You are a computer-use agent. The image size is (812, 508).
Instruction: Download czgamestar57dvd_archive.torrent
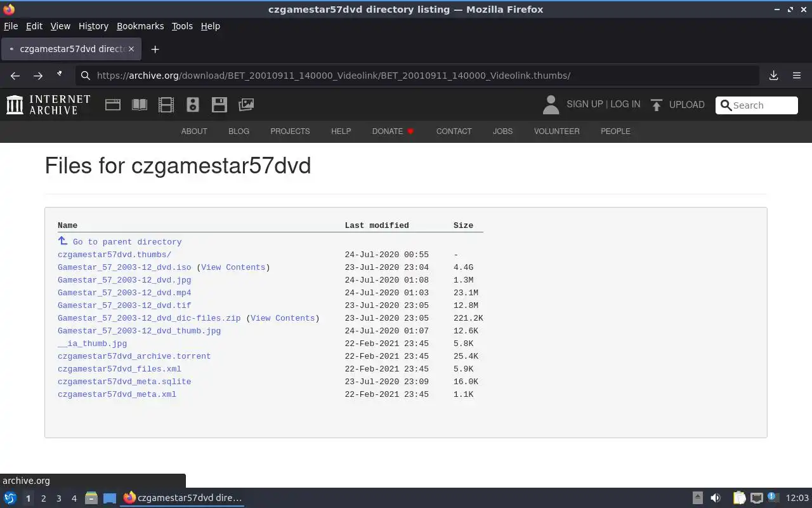pos(134,356)
